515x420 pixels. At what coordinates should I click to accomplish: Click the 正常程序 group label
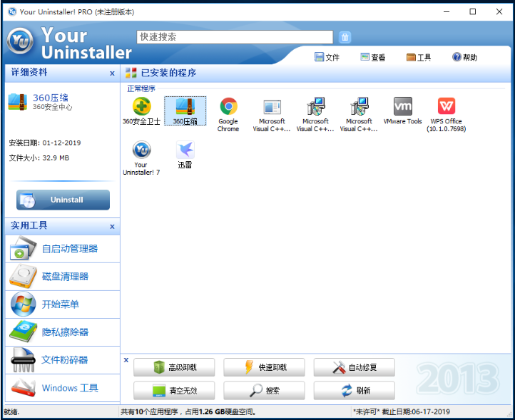tap(141, 88)
